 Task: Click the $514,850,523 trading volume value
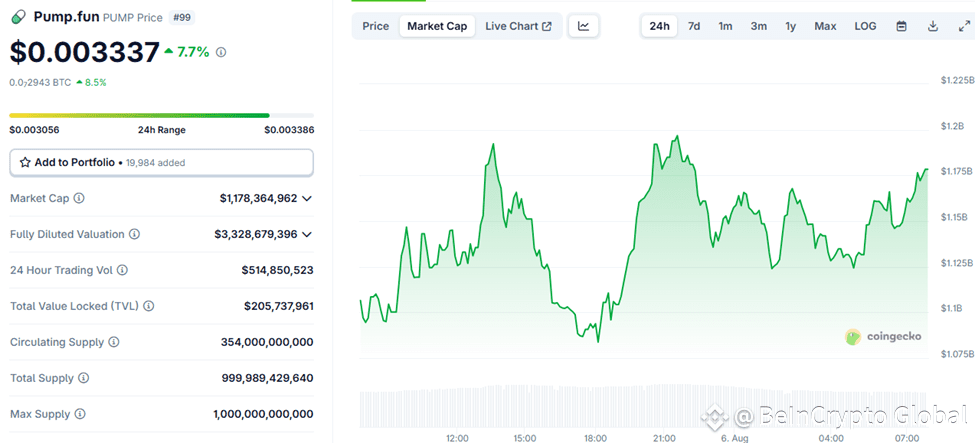tap(277, 271)
